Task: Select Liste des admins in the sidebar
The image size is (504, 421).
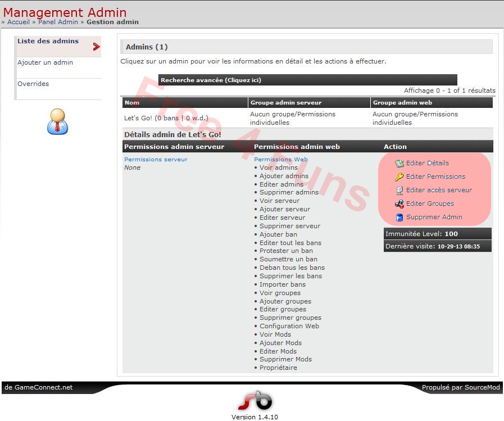Action: (48, 40)
